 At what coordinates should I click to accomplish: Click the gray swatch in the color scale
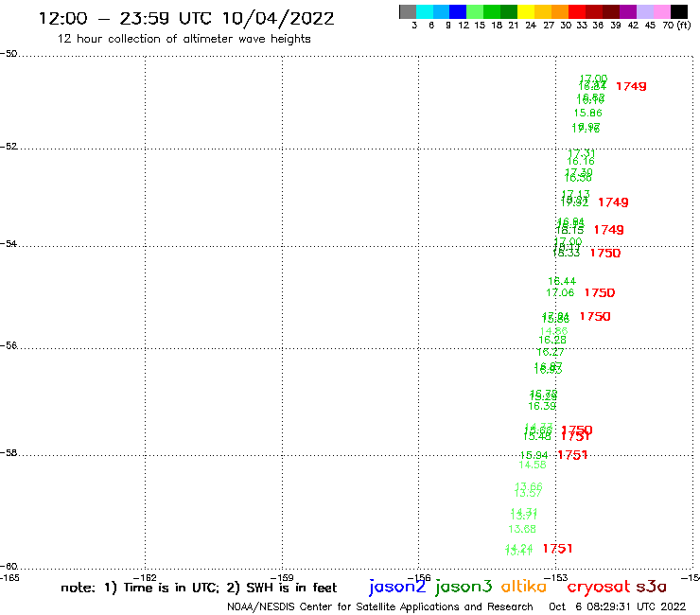point(408,11)
